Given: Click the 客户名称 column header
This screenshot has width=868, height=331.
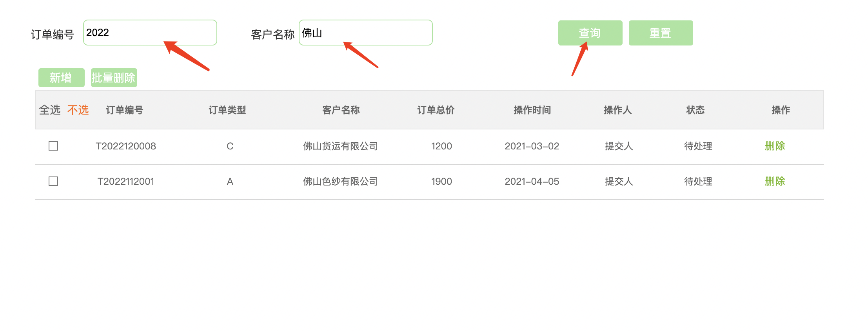Looking at the screenshot, I should (341, 110).
